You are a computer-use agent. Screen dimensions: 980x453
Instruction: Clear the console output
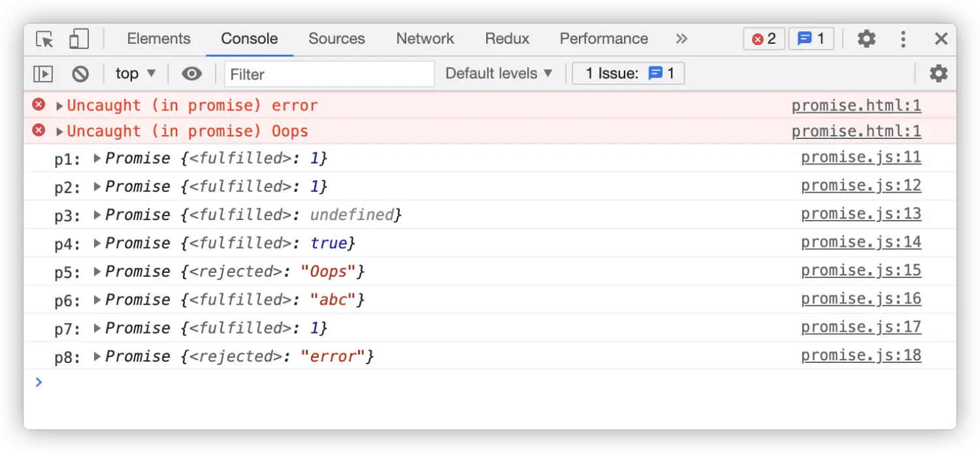[80, 74]
